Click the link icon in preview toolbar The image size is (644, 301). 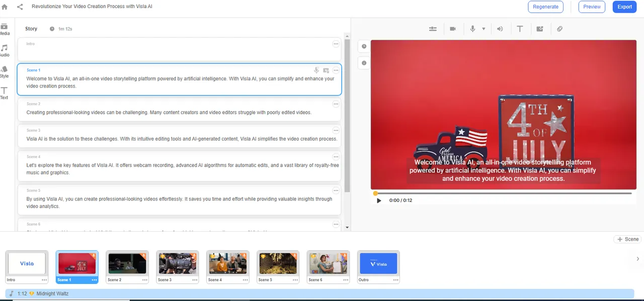559,29
